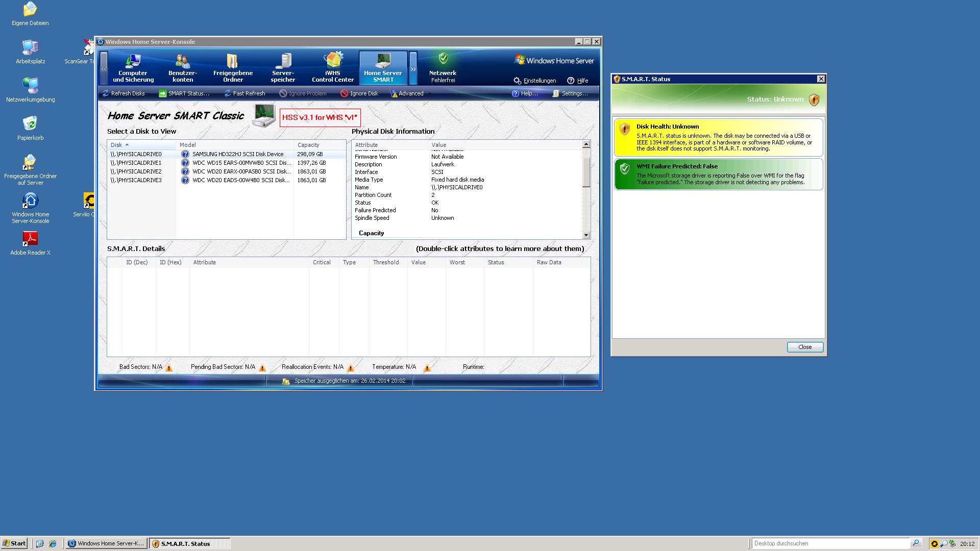Click Home Server SMART Classic disk logo
Viewport: 980px width, 551px height.
pyautogui.click(x=264, y=116)
